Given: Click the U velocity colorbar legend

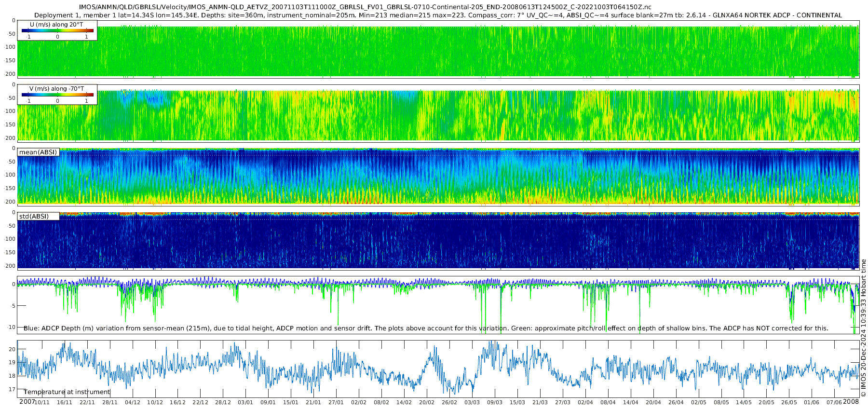Looking at the screenshot, I should pos(57,30).
